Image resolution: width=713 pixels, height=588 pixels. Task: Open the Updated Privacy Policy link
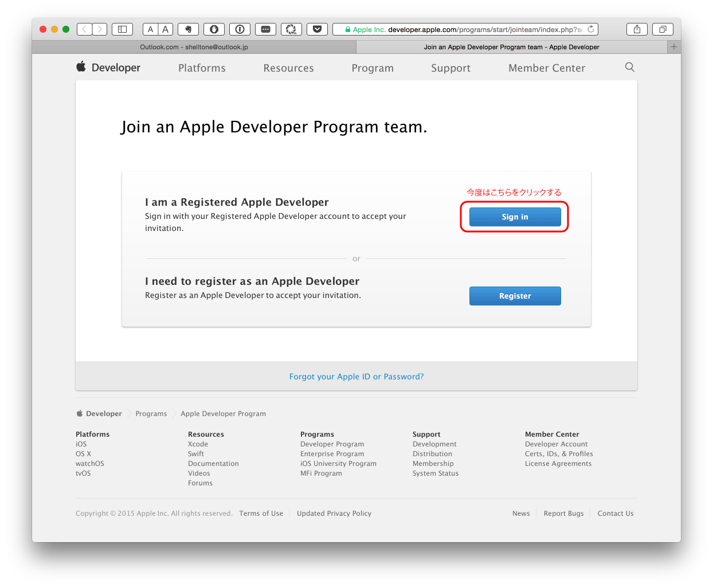(334, 513)
